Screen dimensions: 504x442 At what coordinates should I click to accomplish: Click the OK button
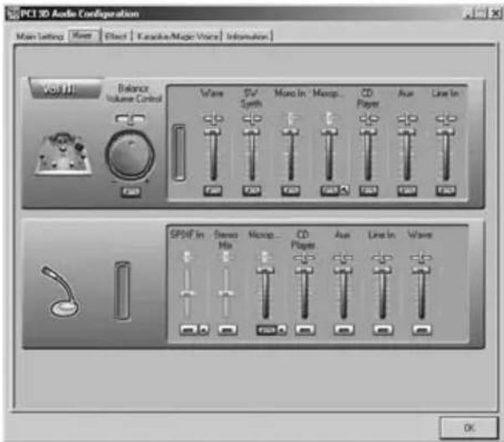[469, 428]
